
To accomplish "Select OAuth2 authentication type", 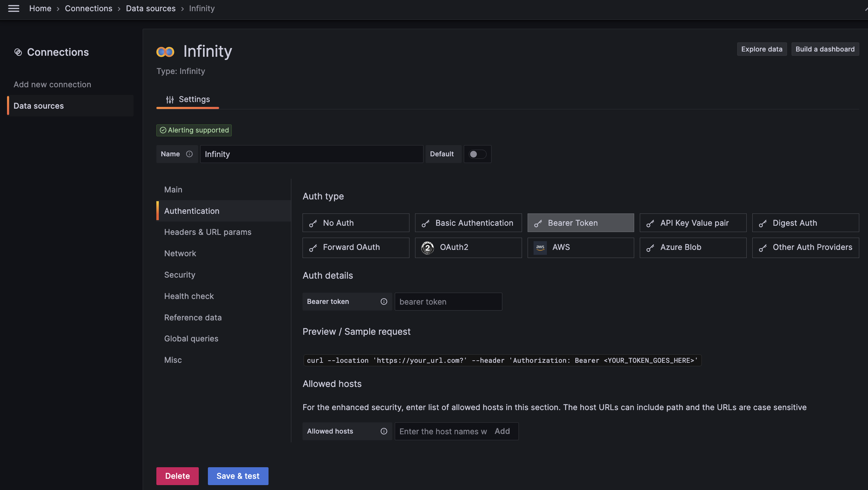I will pos(468,247).
